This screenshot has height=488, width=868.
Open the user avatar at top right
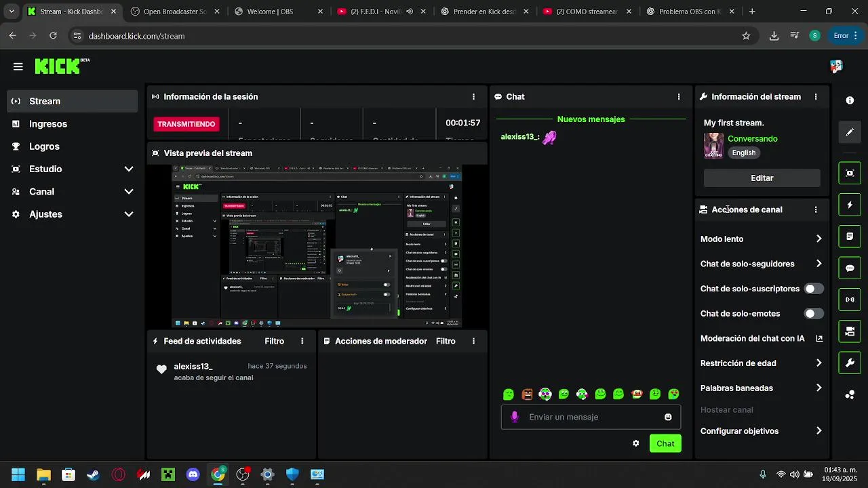pos(836,66)
